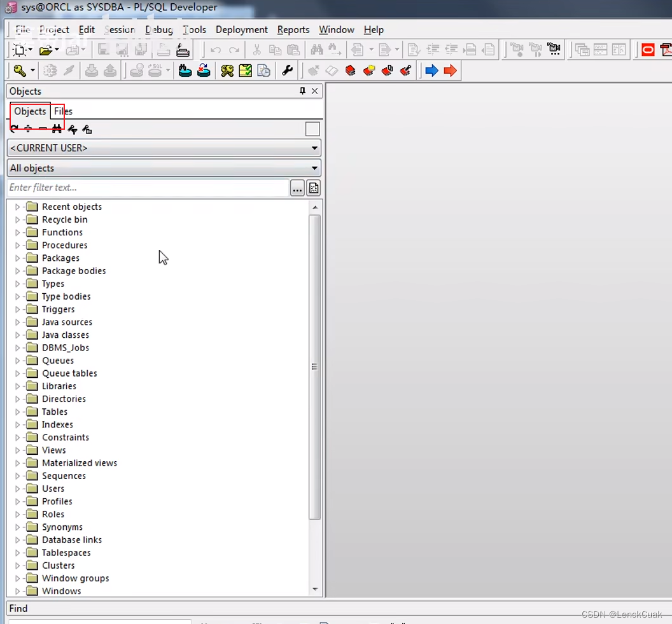Screen dimensions: 672x624
Task: Click the plus icon in Objects toolbar
Action: (x=28, y=129)
